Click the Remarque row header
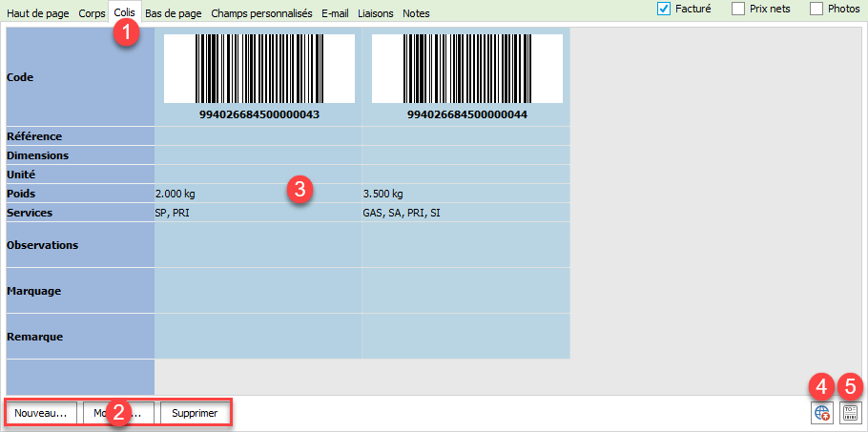Screen dimensions: 868x432 (80, 337)
